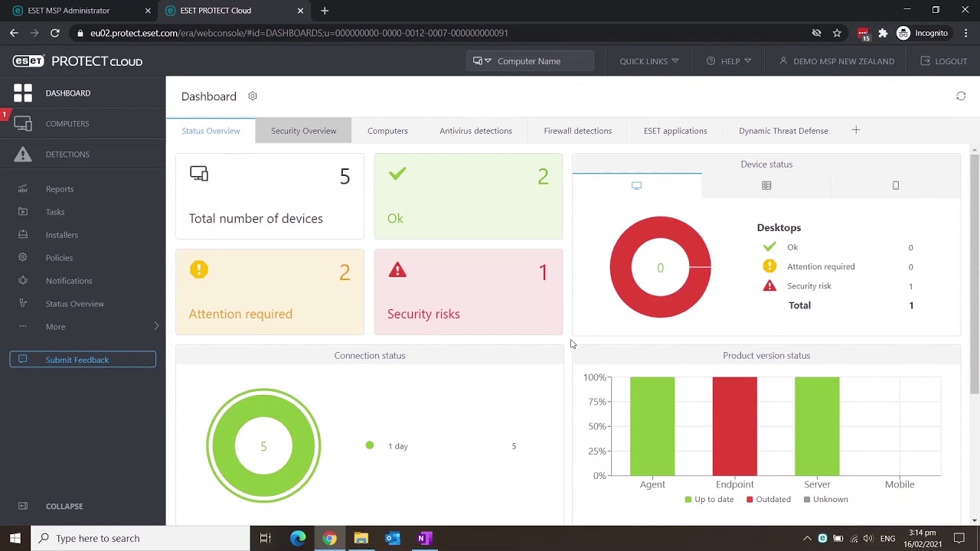Open the Attention required tile
The height and width of the screenshot is (551, 980).
point(269,292)
